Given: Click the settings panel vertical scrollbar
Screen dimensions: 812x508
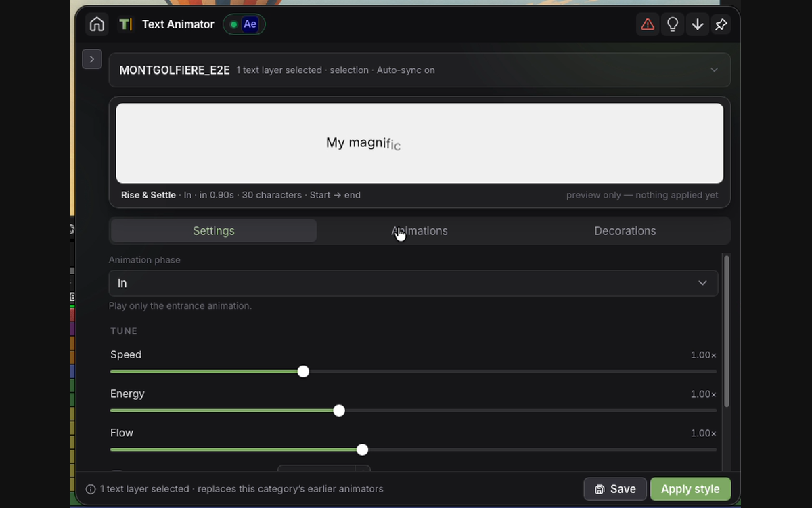Looking at the screenshot, I should [x=727, y=331].
